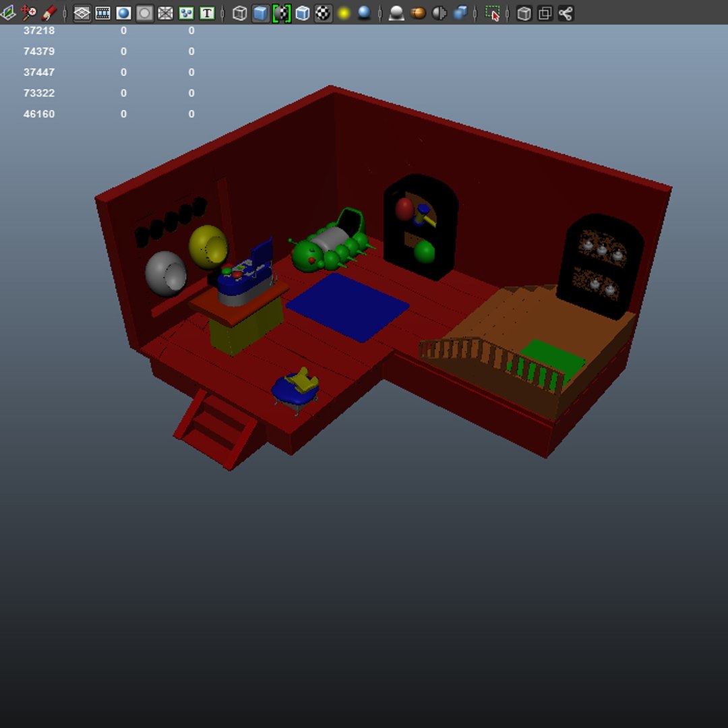728x728 pixels.
Task: Collapse toolbar section handle after Grease Pencil
Action: click(65, 13)
